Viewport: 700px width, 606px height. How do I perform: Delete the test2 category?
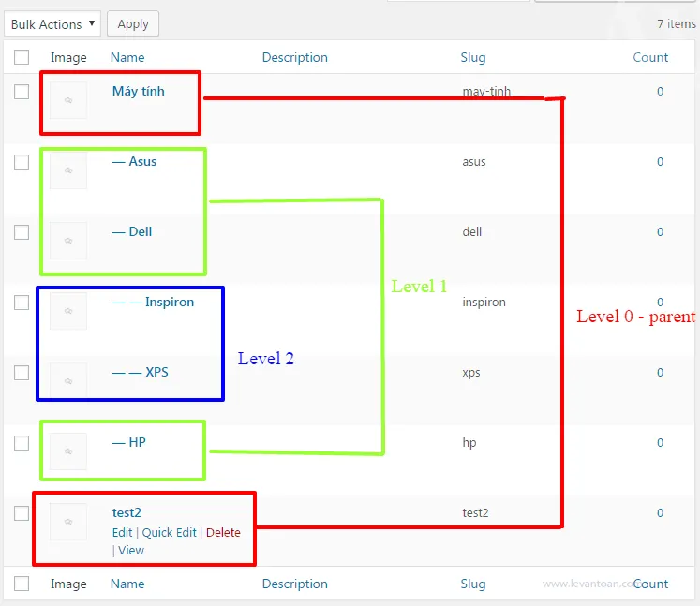[x=223, y=532]
